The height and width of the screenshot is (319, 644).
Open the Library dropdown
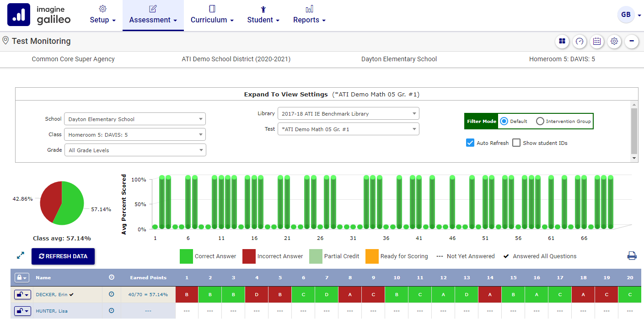(x=349, y=114)
